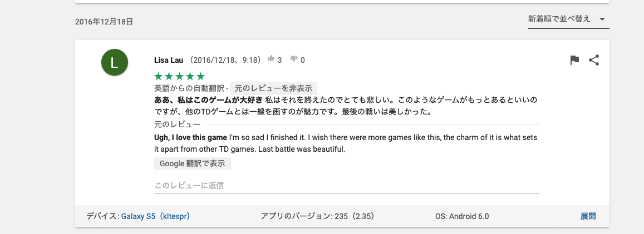
Task: Expand review details with 展開
Action: [588, 216]
